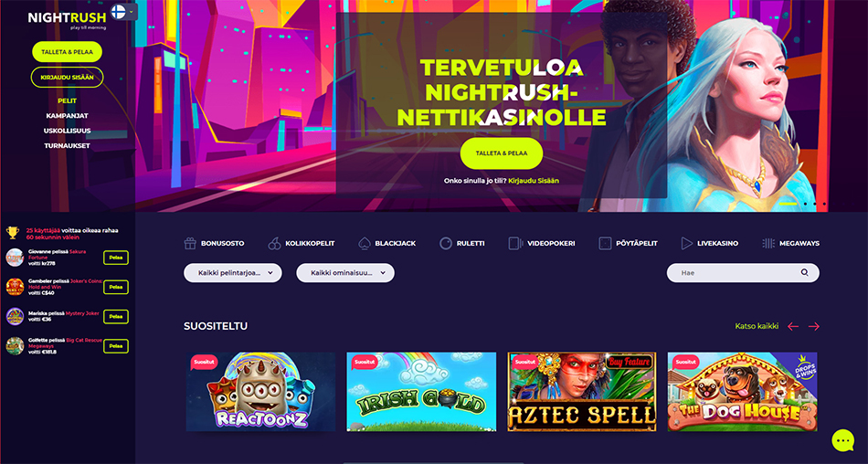Click the Ruletti roulette icon
Image resolution: width=868 pixels, height=464 pixels.
pos(446,243)
